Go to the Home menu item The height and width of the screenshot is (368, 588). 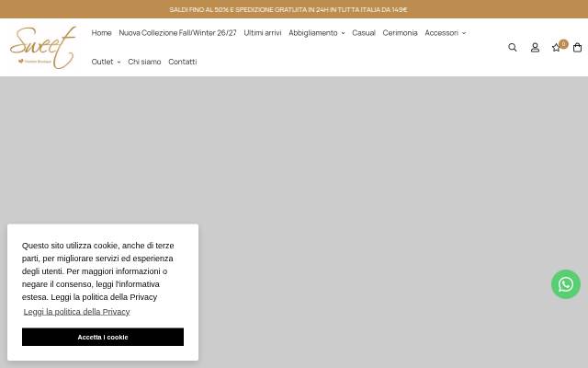(101, 33)
